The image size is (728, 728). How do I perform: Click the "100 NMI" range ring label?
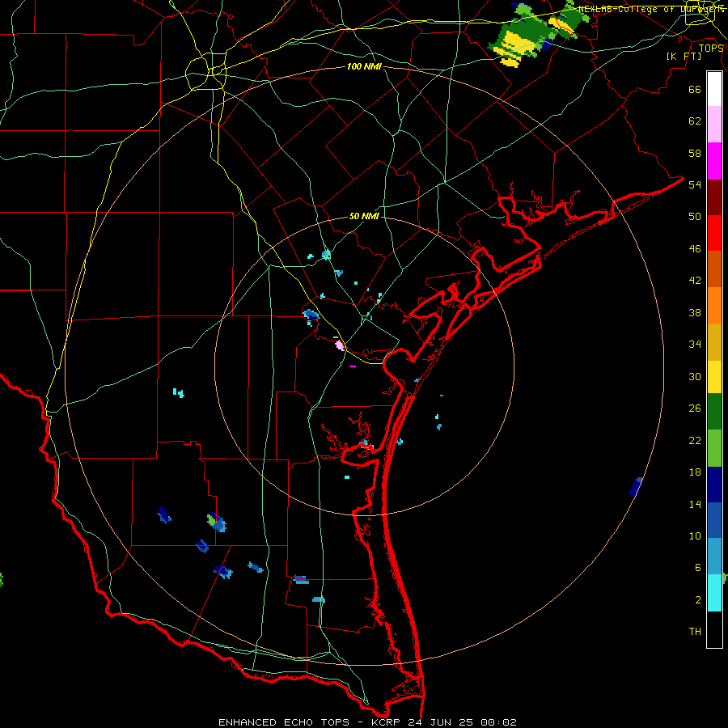[364, 66]
